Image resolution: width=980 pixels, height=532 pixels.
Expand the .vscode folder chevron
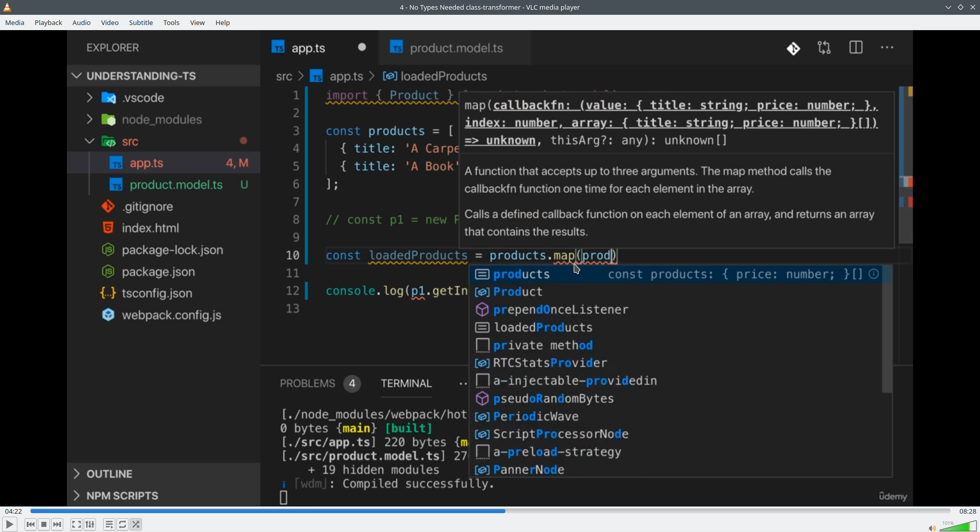tap(90, 98)
